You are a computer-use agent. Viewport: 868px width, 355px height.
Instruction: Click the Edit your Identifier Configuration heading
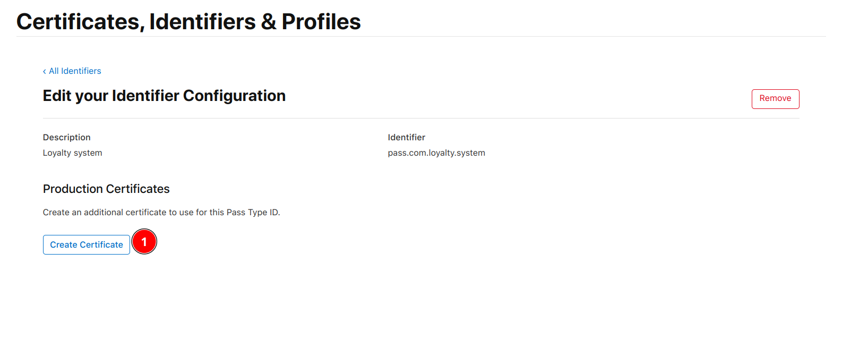(164, 96)
